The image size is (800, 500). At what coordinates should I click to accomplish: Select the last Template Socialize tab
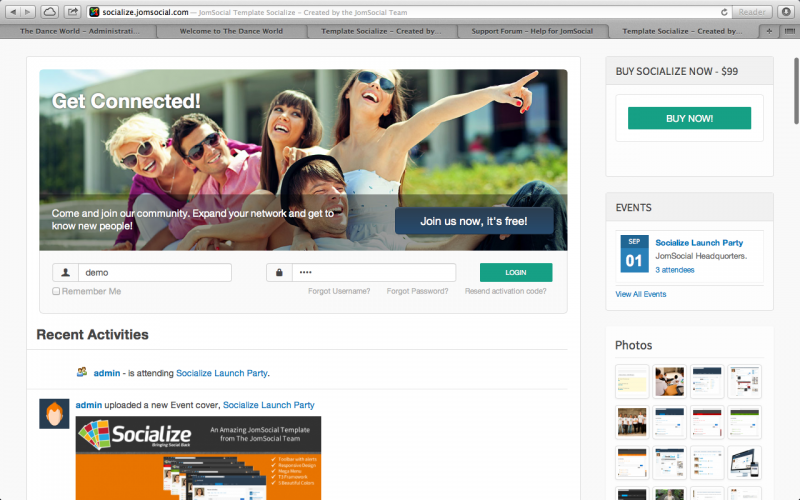pyautogui.click(x=682, y=31)
